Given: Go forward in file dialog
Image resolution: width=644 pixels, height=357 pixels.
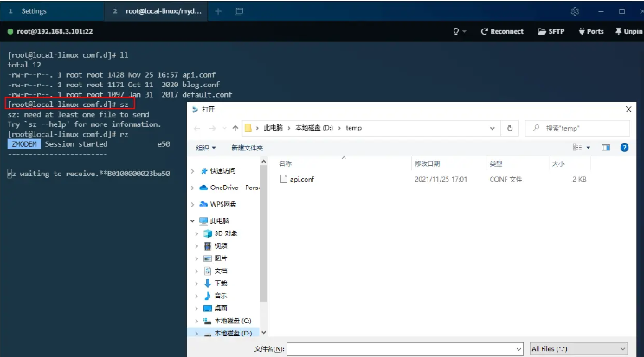Looking at the screenshot, I should [x=212, y=129].
